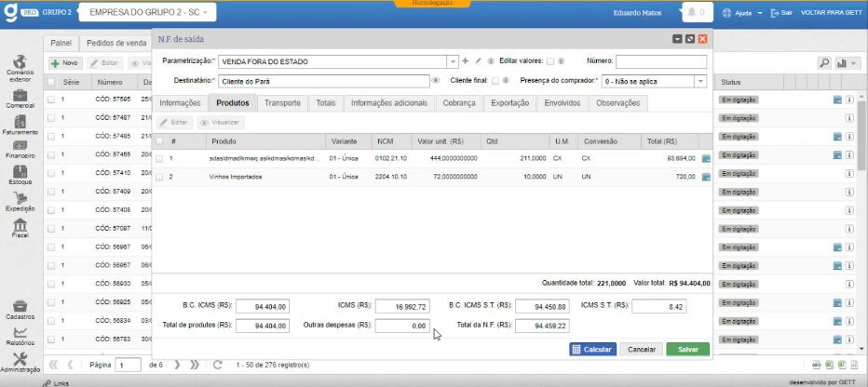Screen dimensions: 868x387
Task: Click the green Salvar button
Action: pos(687,350)
